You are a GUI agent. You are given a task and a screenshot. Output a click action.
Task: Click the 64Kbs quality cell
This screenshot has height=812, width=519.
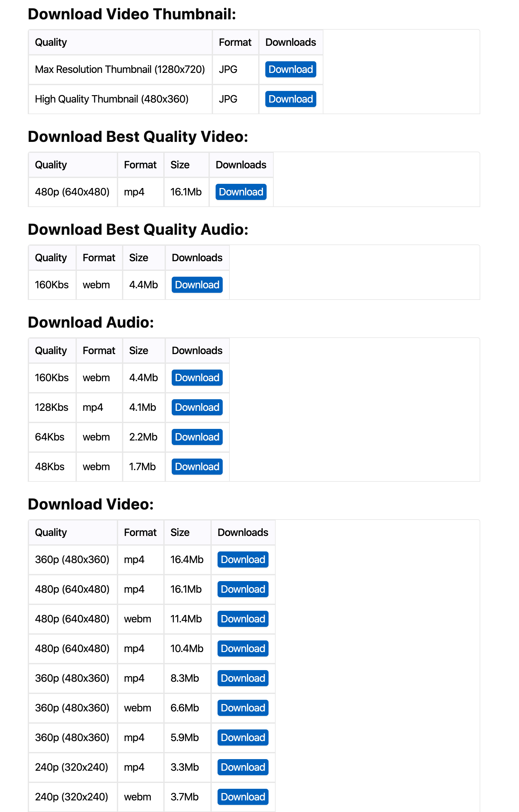52,437
